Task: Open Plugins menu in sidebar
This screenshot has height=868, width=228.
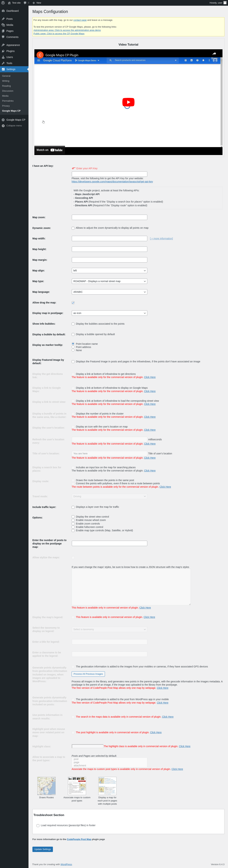Action: 11,51
